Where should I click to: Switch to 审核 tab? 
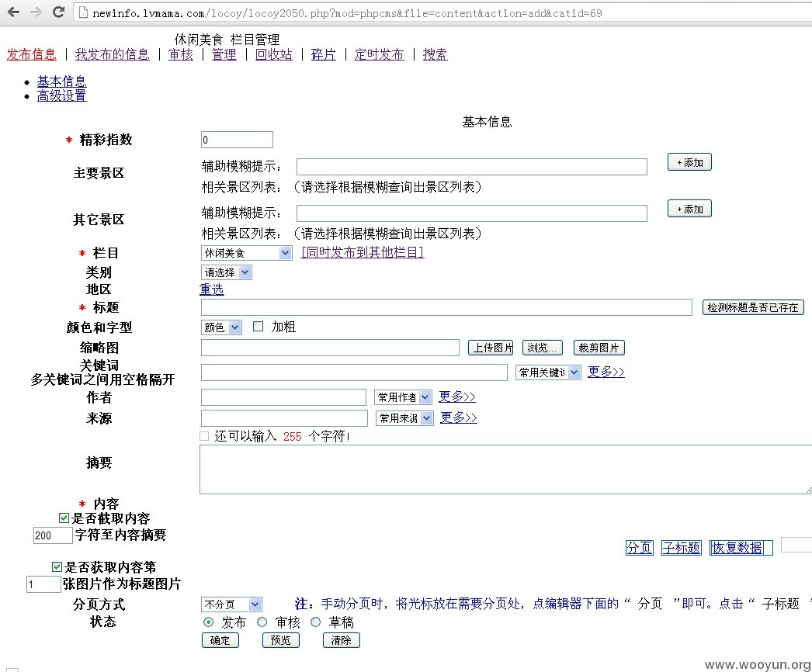[x=181, y=54]
